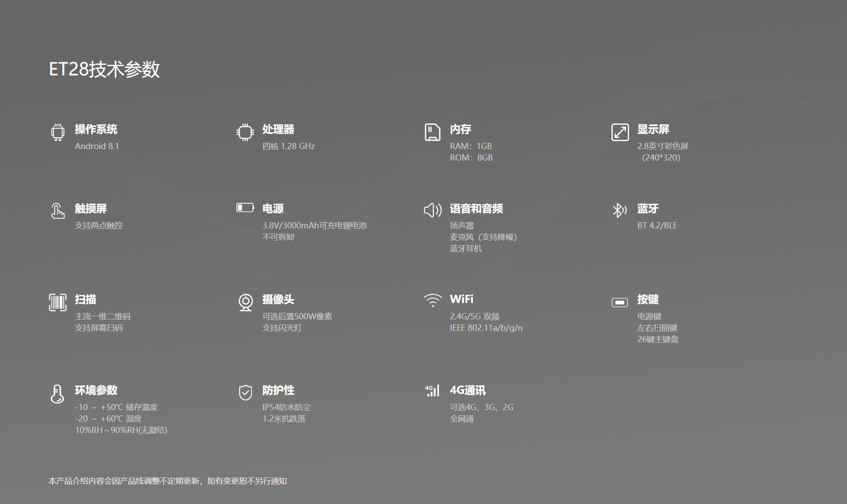847x504 pixels.
Task: Click the 2.4G/5G 双频 line
Action: point(475,316)
